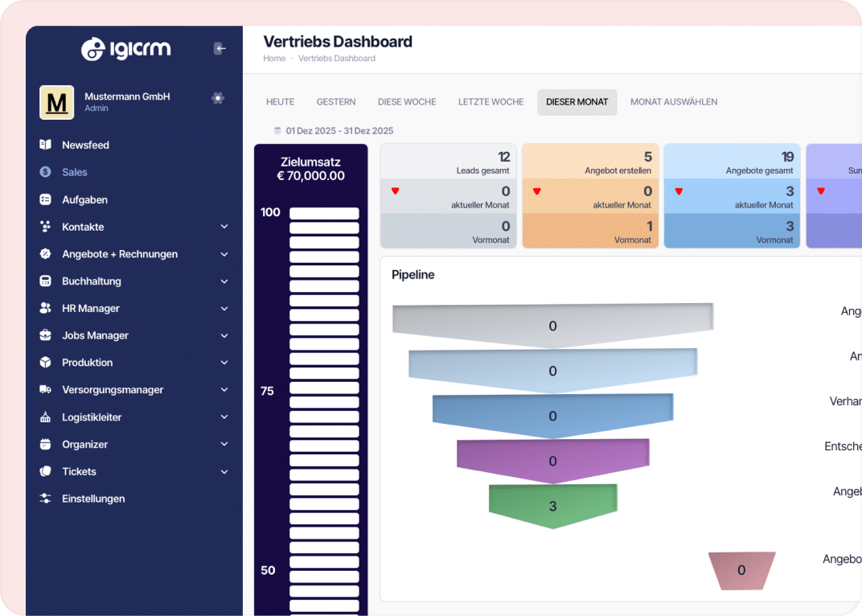Click the Angebote + Rechnungen badge icon
862x616 pixels.
(46, 254)
